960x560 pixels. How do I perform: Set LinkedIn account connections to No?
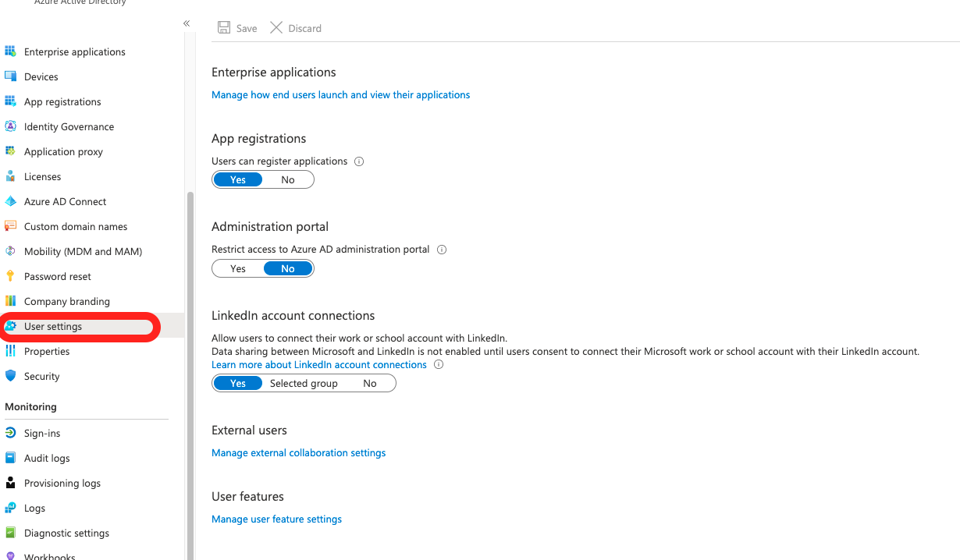pyautogui.click(x=370, y=383)
